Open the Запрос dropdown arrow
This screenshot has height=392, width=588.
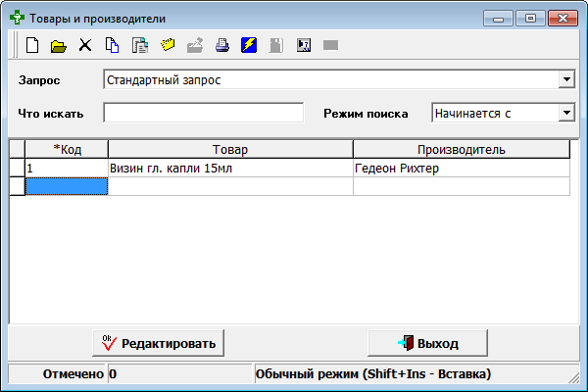[566, 79]
